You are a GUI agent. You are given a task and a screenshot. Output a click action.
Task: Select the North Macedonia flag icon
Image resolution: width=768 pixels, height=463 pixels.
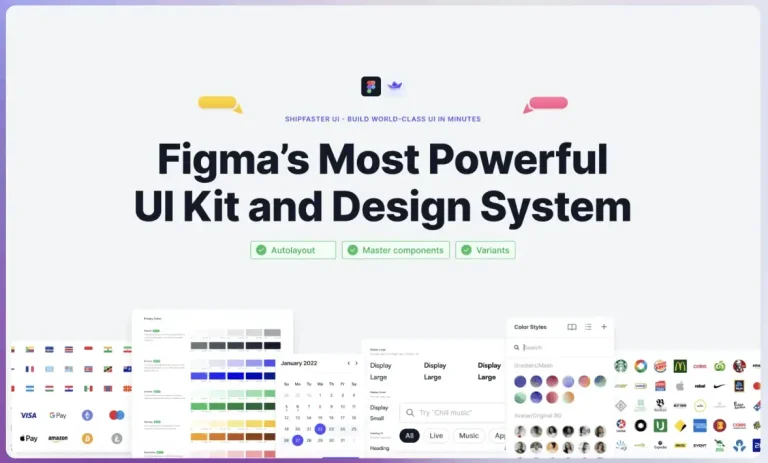(x=127, y=389)
